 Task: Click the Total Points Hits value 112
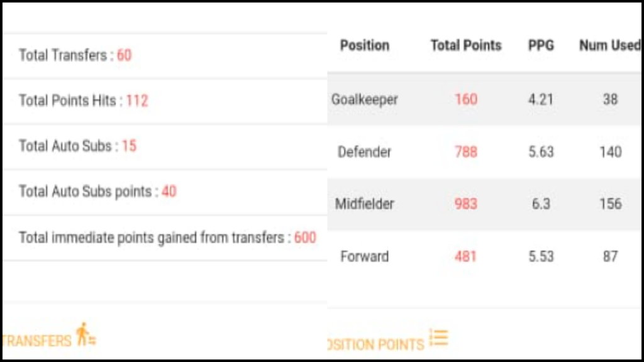click(x=137, y=101)
